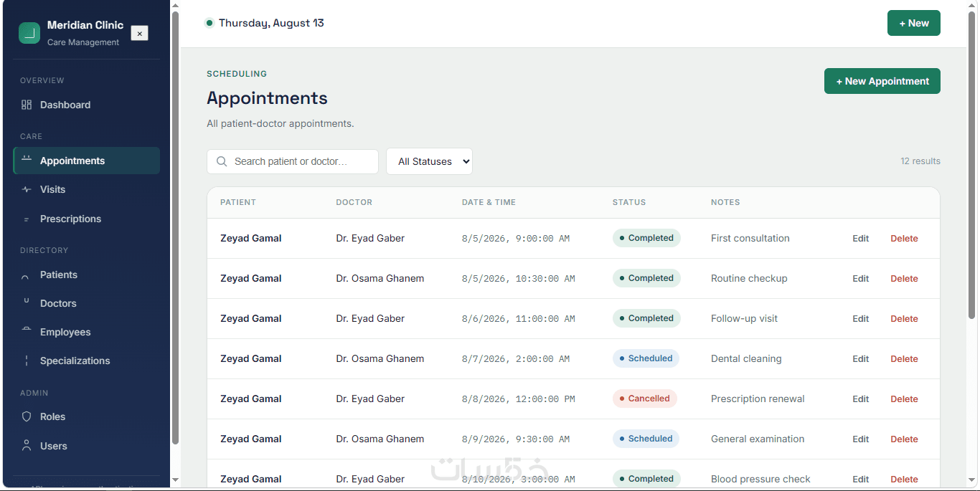Open Specializations in the sidebar
The height and width of the screenshot is (491, 980).
(x=86, y=361)
